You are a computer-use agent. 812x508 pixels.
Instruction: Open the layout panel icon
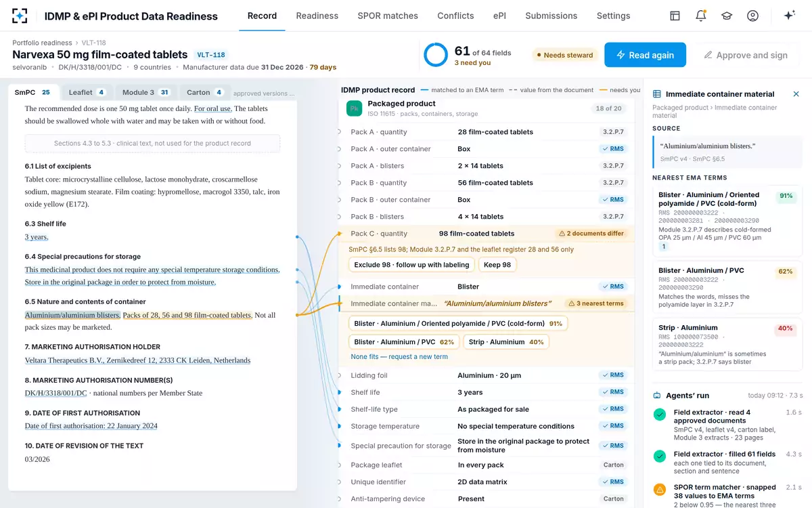tap(675, 16)
